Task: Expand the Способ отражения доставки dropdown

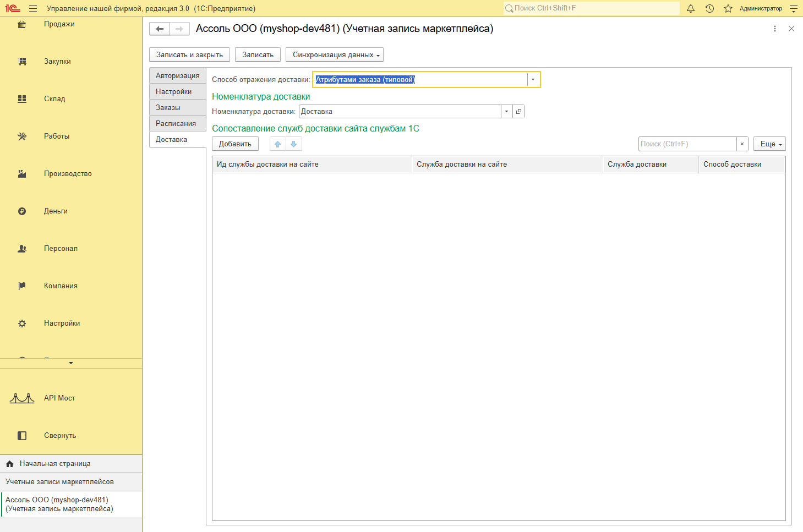Action: pyautogui.click(x=533, y=80)
